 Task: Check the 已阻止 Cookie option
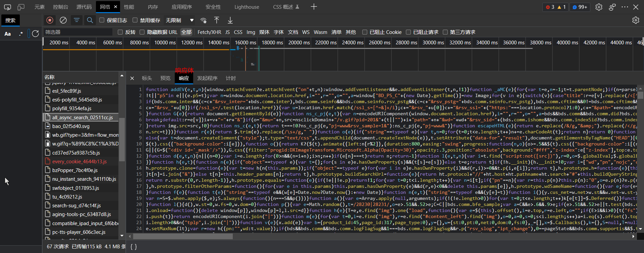(x=365, y=32)
